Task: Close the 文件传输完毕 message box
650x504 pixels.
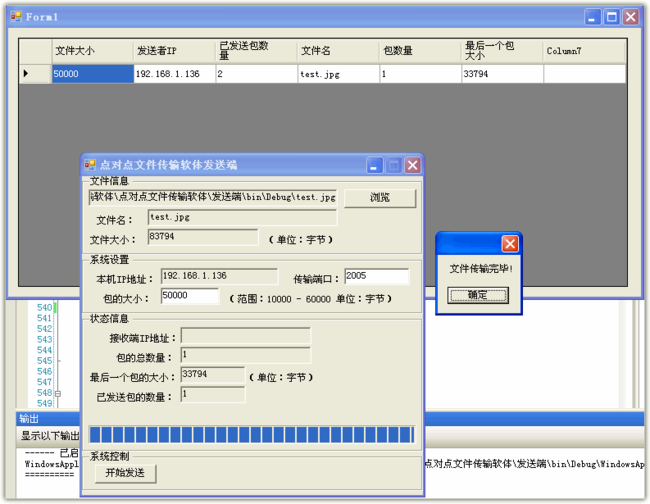Action: [x=510, y=244]
